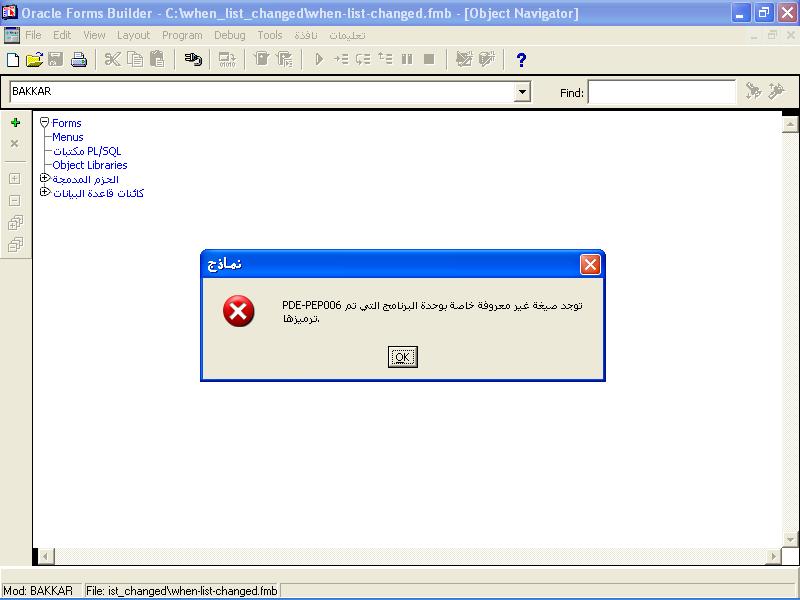
Task: Expand the الحزم المدمجة node
Action: [x=45, y=179]
